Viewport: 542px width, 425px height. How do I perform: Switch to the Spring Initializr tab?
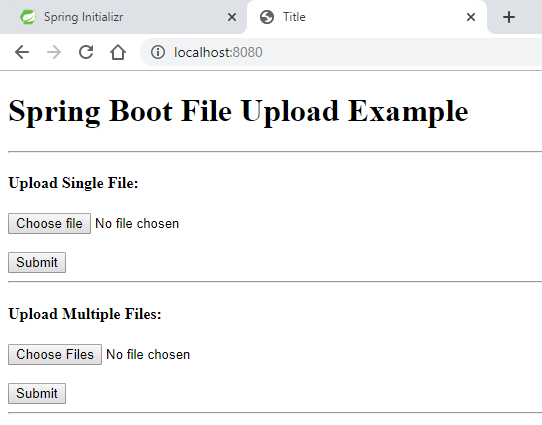pyautogui.click(x=123, y=17)
